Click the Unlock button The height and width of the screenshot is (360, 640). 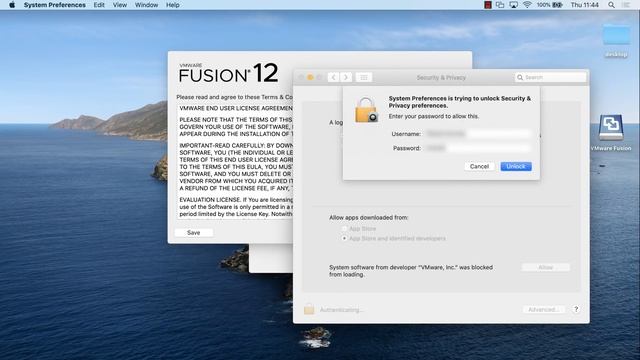point(516,166)
